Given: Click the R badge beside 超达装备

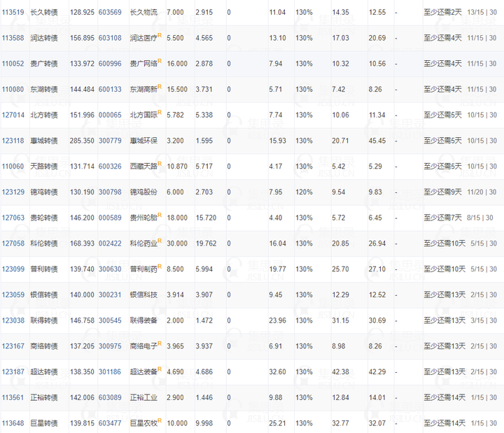Looking at the screenshot, I should tap(160, 369).
